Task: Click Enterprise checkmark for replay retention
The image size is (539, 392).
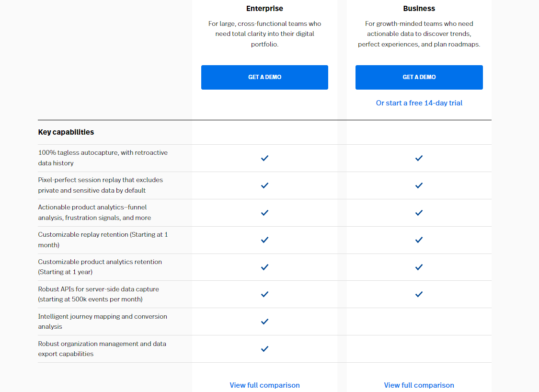Action: click(x=264, y=240)
